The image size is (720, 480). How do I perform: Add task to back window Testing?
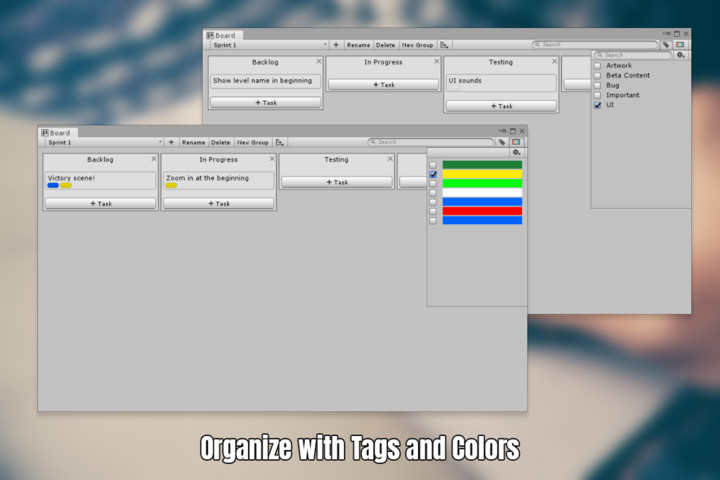coord(501,106)
